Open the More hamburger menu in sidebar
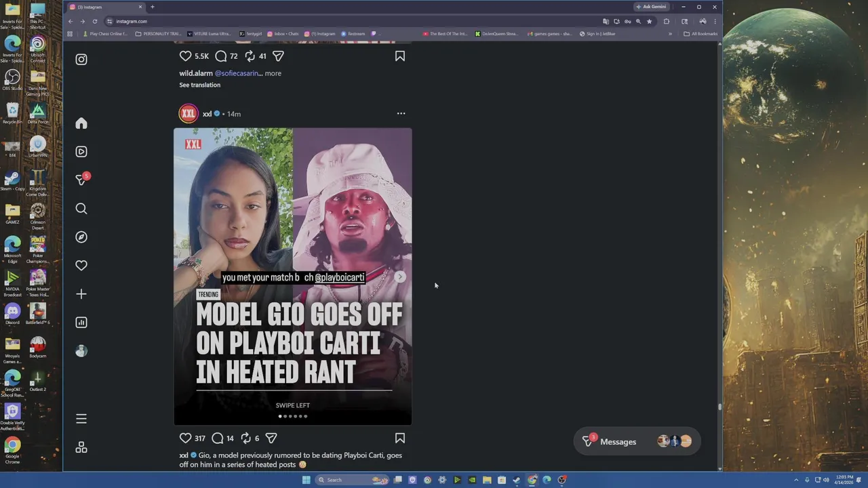 (81, 419)
